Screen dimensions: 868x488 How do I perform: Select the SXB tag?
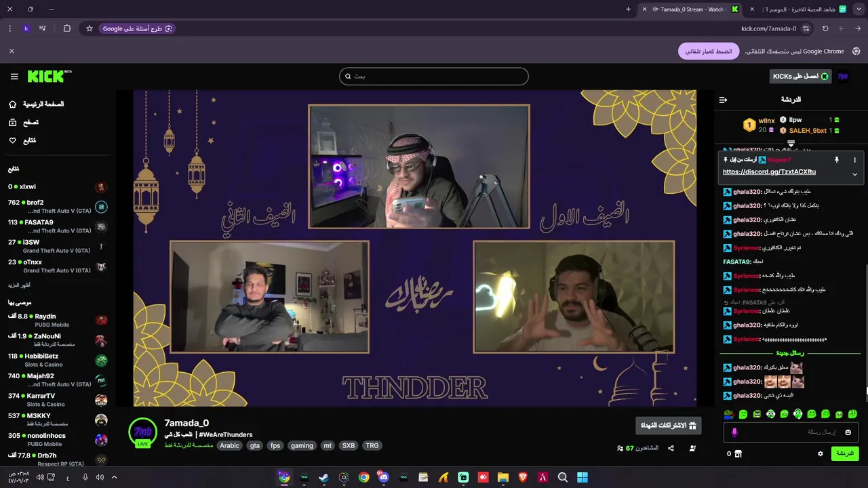349,445
